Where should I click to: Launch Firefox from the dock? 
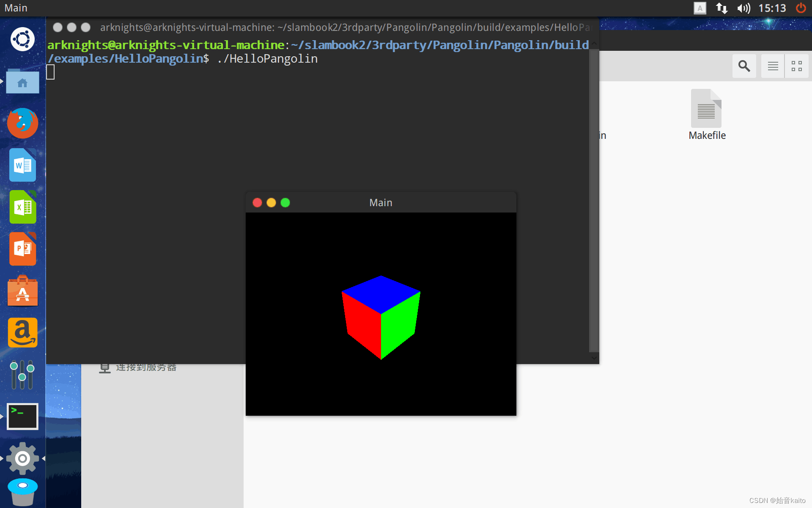click(22, 123)
